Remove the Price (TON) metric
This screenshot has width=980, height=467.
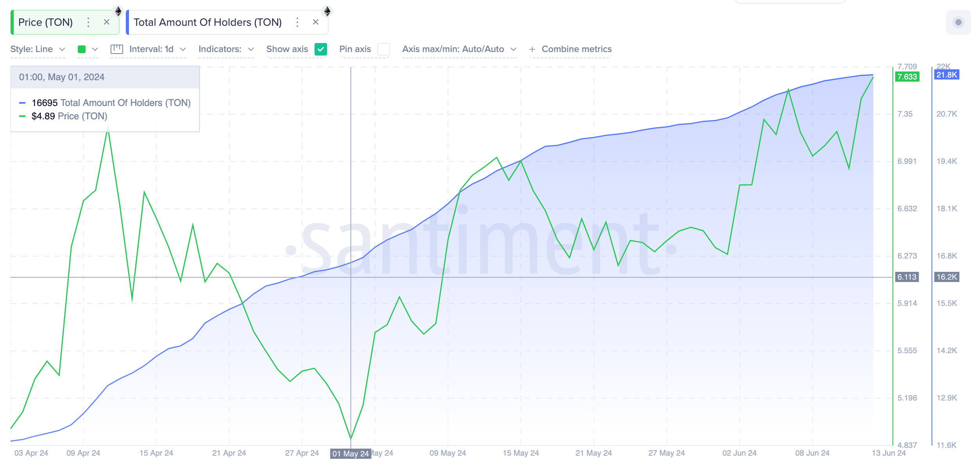[x=106, y=22]
